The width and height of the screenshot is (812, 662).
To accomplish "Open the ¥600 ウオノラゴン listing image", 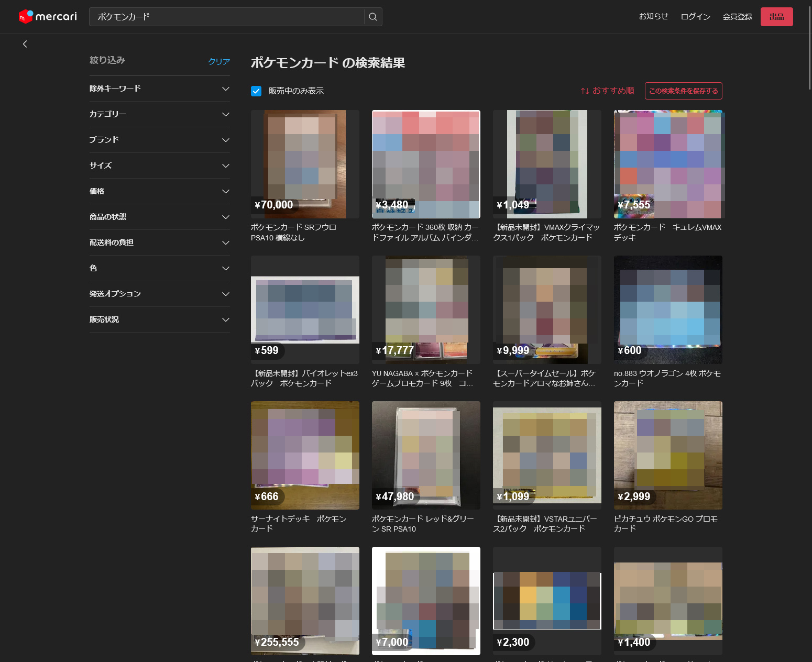I will point(668,310).
